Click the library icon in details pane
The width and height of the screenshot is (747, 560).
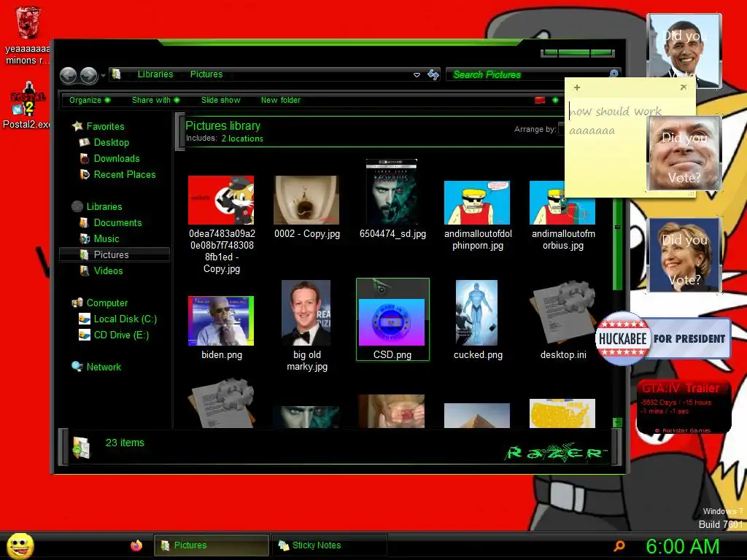(x=82, y=447)
